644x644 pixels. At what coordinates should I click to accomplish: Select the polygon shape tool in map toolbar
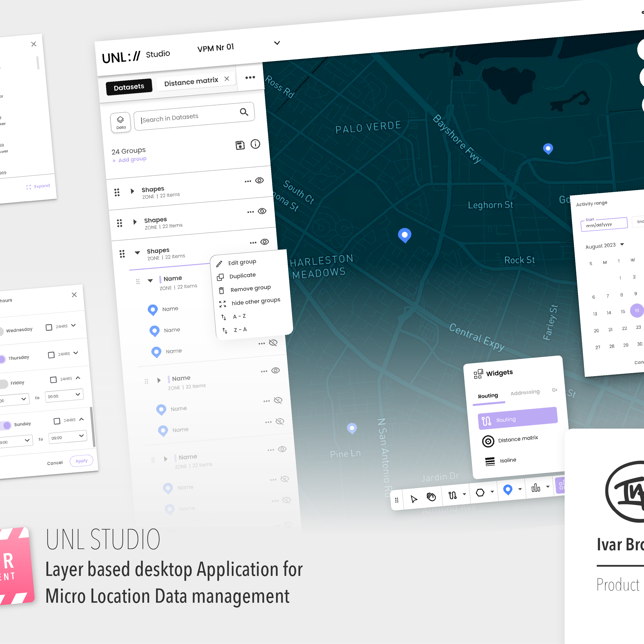[x=480, y=492]
